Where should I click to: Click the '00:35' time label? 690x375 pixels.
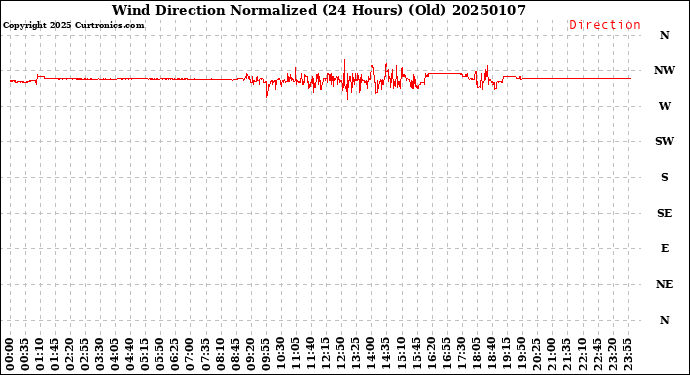point(25,355)
